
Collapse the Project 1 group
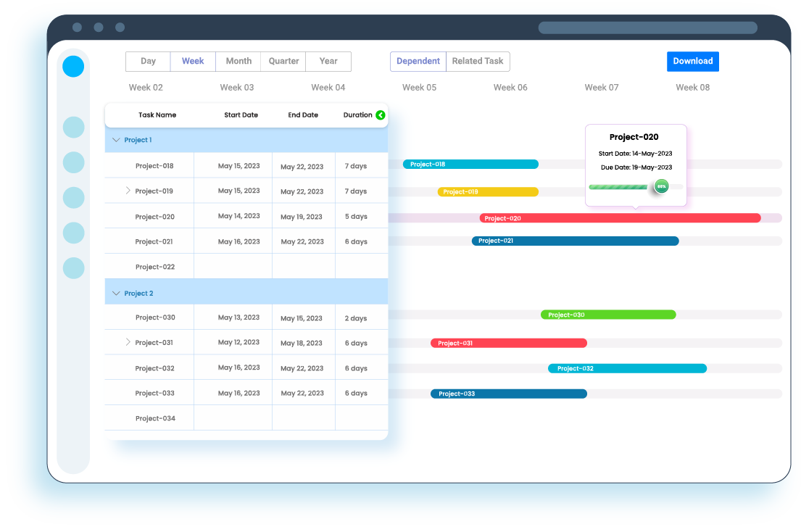click(x=117, y=139)
